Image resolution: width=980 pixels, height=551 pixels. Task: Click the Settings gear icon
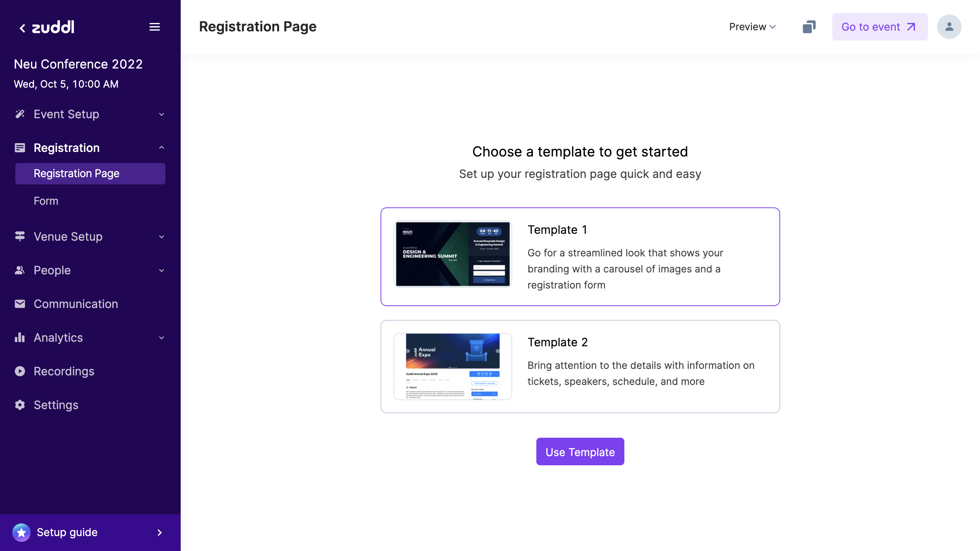pyautogui.click(x=20, y=405)
